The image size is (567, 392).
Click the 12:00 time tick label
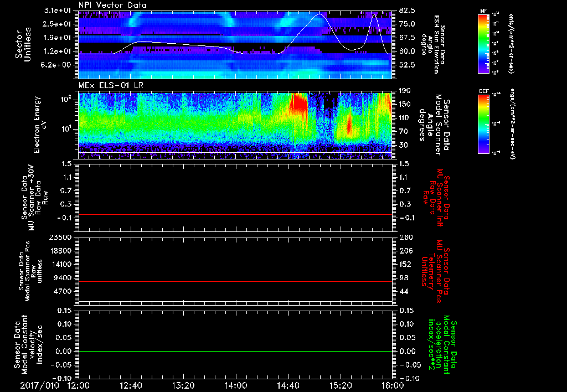[79, 385]
